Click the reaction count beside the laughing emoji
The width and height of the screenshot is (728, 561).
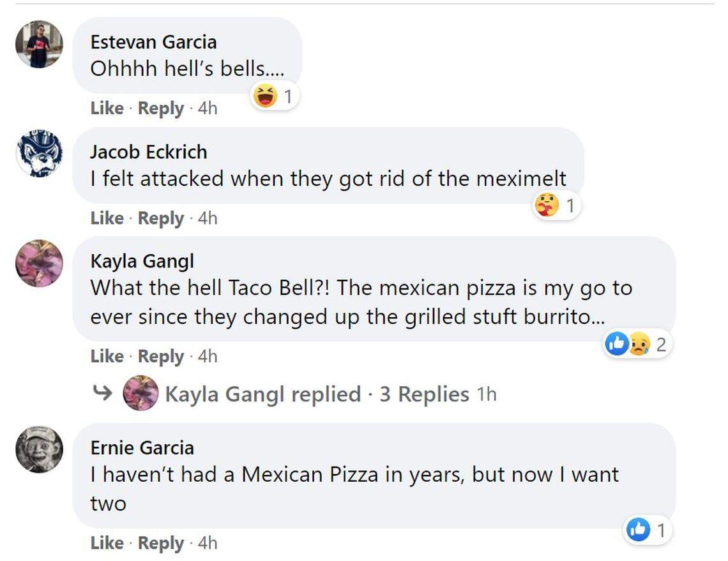pyautogui.click(x=289, y=95)
